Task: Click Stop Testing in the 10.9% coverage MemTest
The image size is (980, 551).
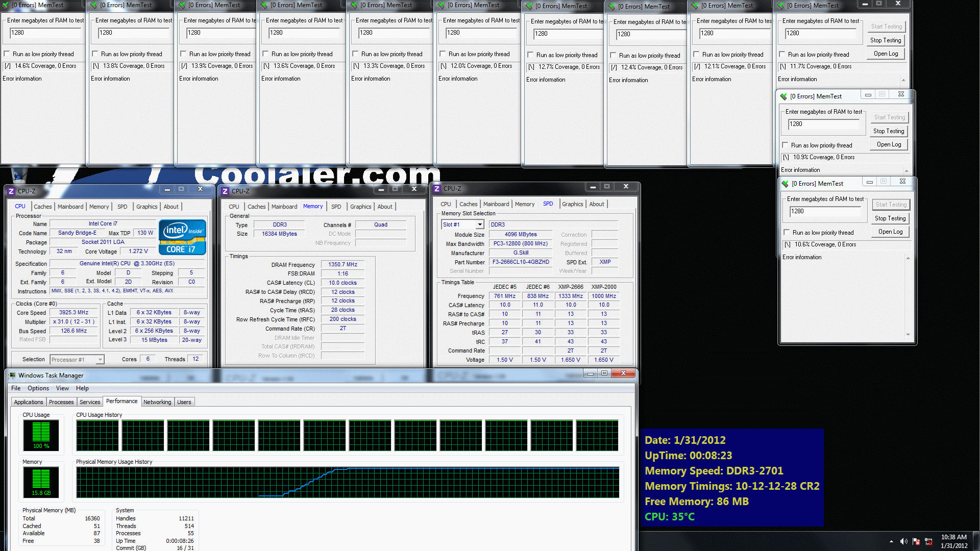Action: (889, 131)
